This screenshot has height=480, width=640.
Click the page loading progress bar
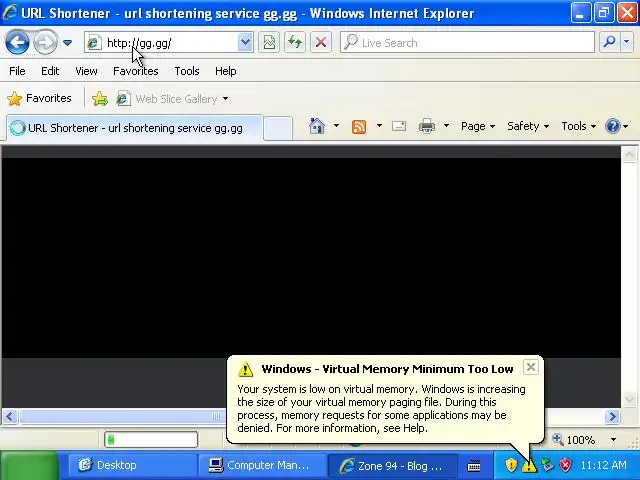pyautogui.click(x=151, y=440)
